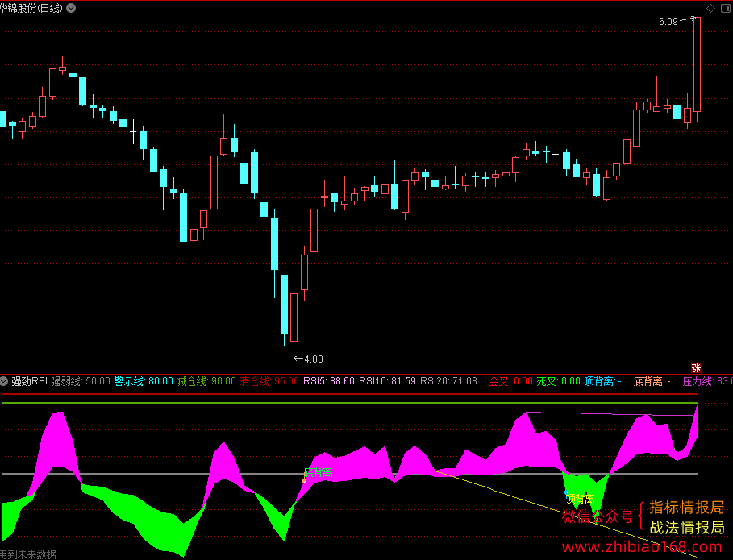The height and width of the screenshot is (560, 733).
Task: Select the 清仓线: 95.00 value
Action: [269, 381]
